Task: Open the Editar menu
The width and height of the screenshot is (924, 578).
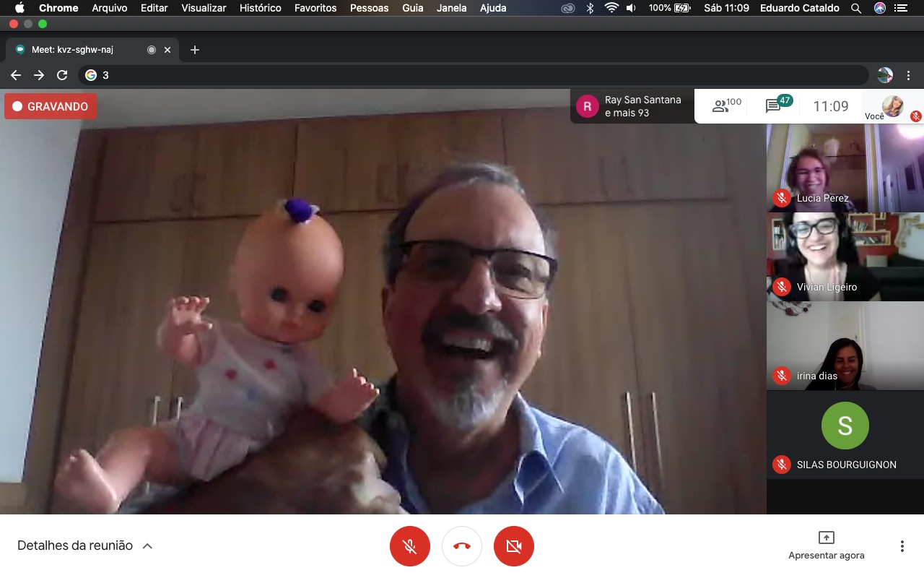Action: 154,8
